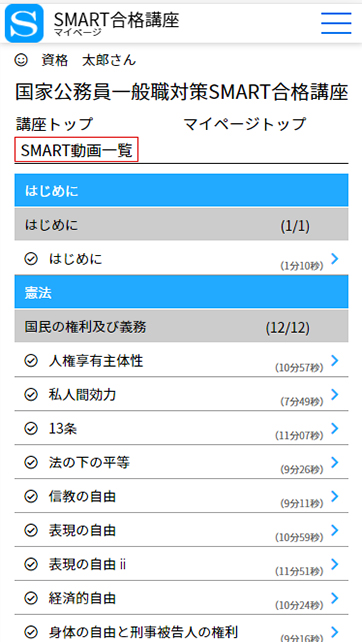Open the hamburger menu icon
Screen dimensions: 362x642
pos(336,23)
